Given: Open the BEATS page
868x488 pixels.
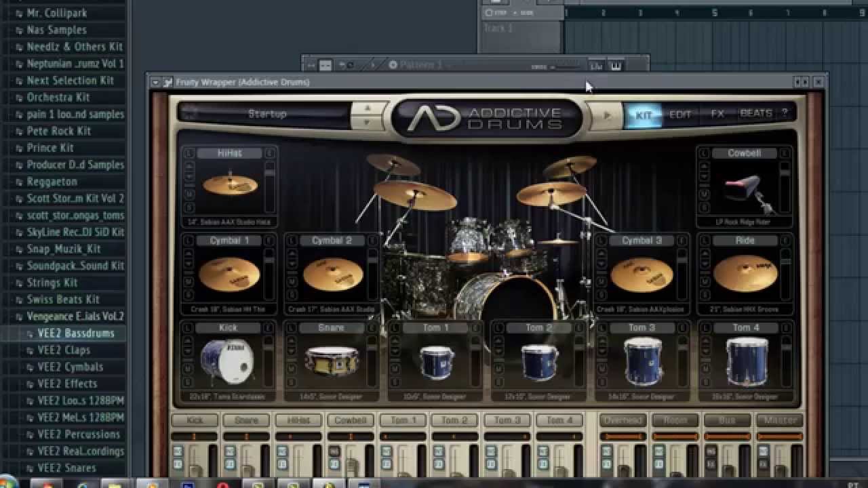Looking at the screenshot, I should point(755,113).
